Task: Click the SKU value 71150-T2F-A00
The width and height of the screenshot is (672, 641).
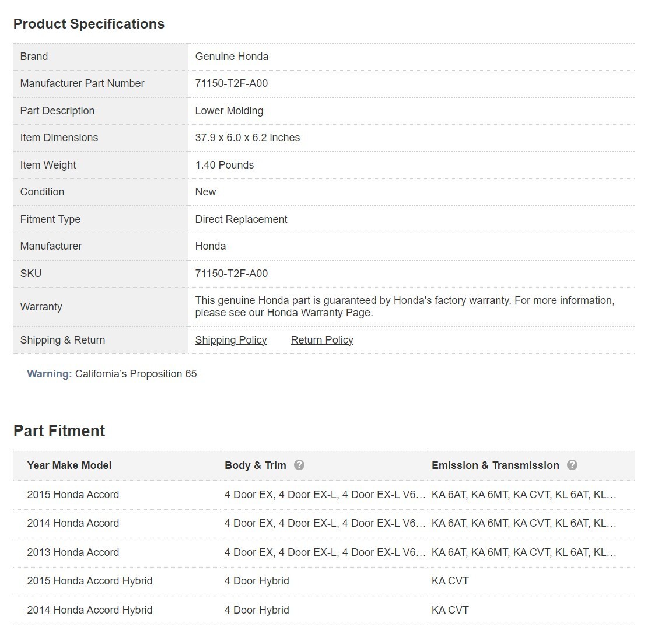Action: [231, 274]
